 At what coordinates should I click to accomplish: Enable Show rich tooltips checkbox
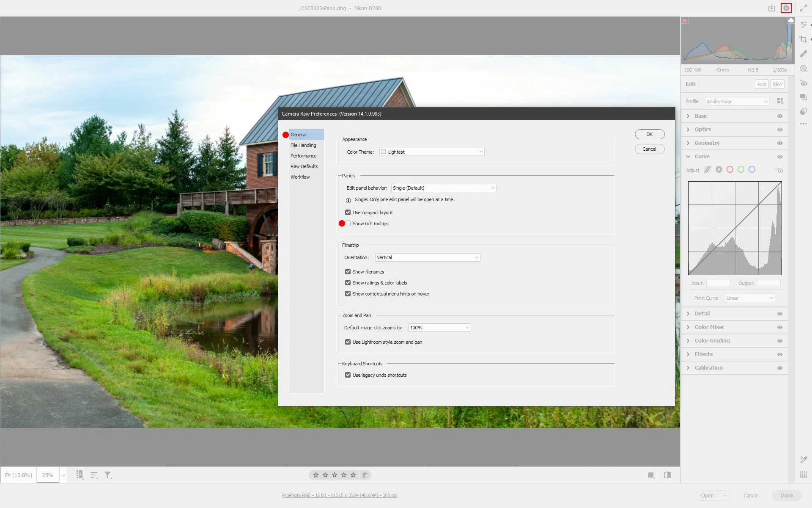(x=348, y=224)
